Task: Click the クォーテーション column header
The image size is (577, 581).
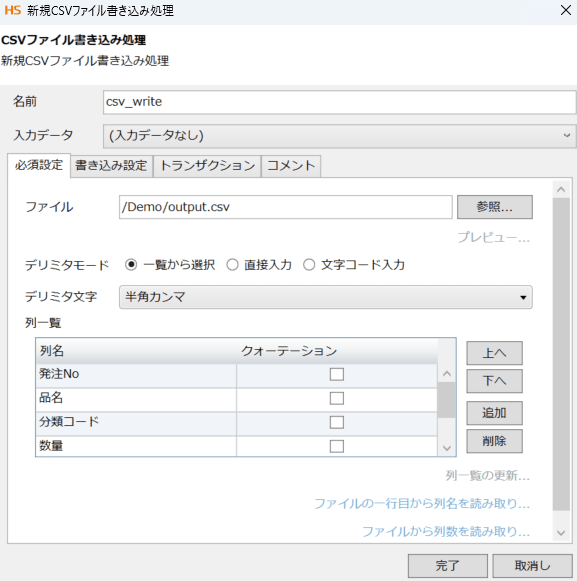Action: click(337, 351)
